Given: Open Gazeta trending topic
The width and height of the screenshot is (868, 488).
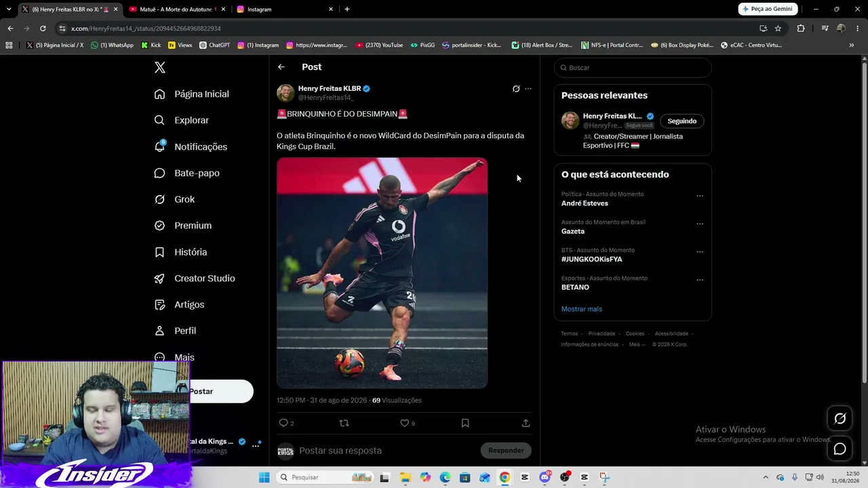Looking at the screenshot, I should [573, 231].
